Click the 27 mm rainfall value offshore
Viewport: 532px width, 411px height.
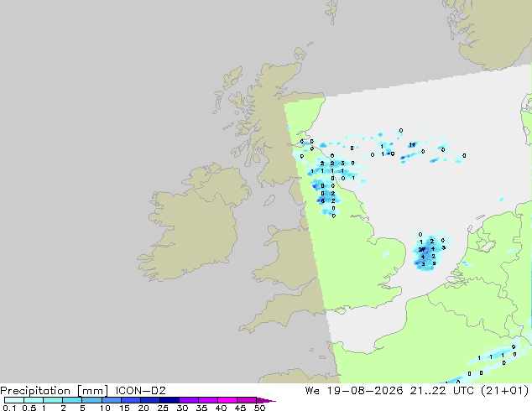[422, 250]
